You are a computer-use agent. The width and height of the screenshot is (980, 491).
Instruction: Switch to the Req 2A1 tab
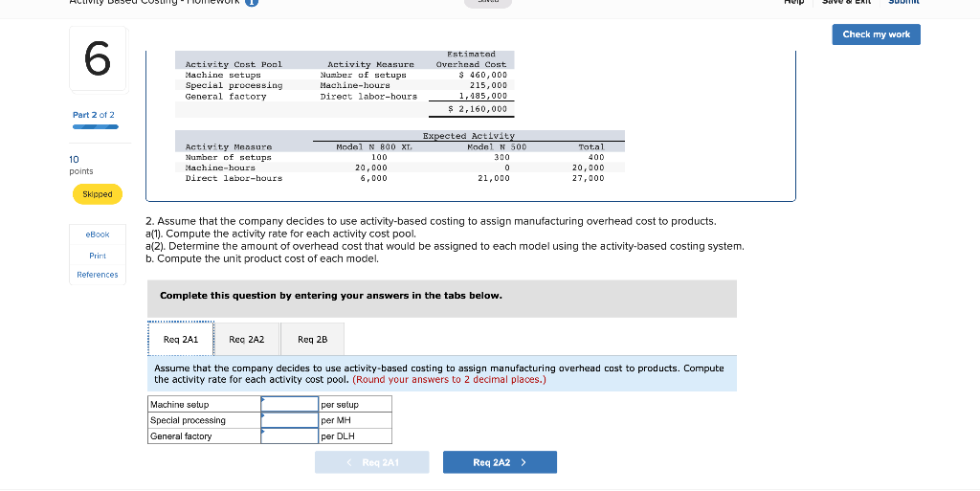tap(181, 339)
